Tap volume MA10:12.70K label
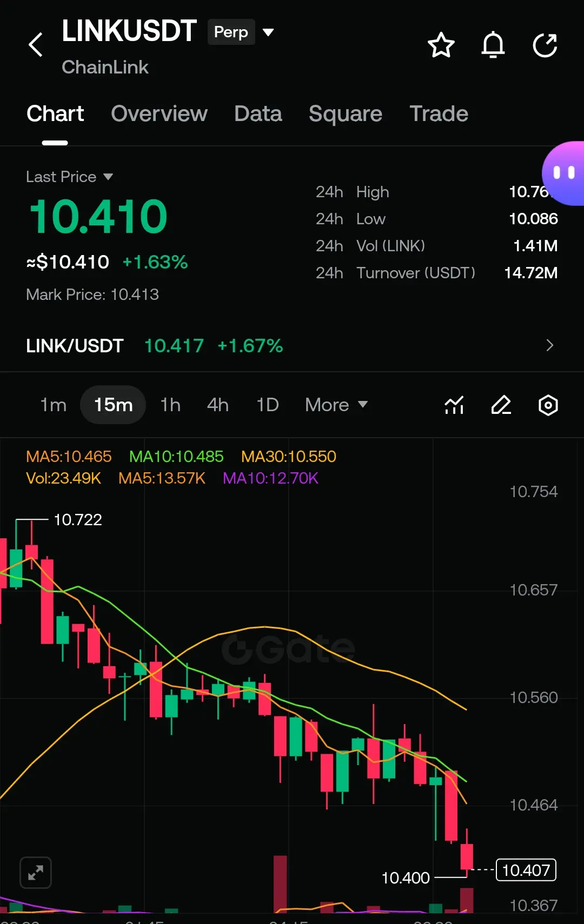This screenshot has width=584, height=924. (x=271, y=478)
